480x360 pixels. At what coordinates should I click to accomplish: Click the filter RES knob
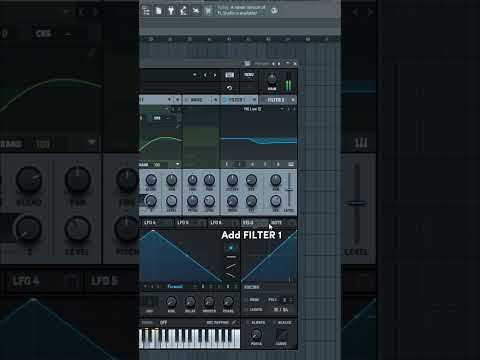251,180
